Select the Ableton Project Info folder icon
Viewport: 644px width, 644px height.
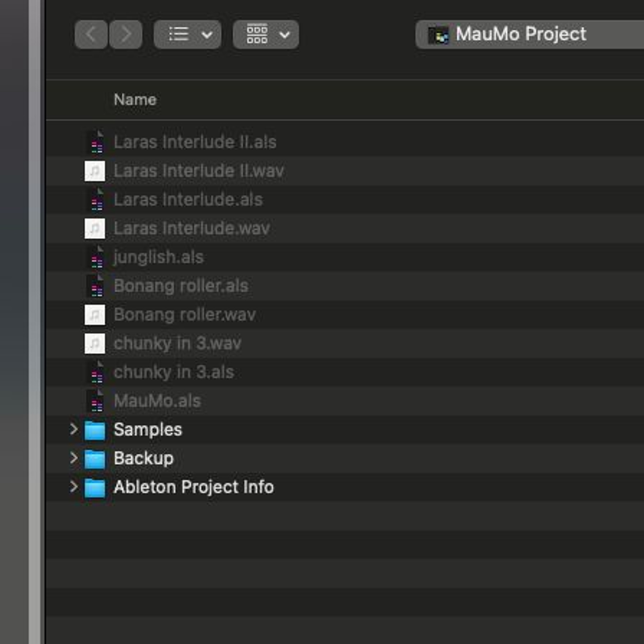pos(95,488)
